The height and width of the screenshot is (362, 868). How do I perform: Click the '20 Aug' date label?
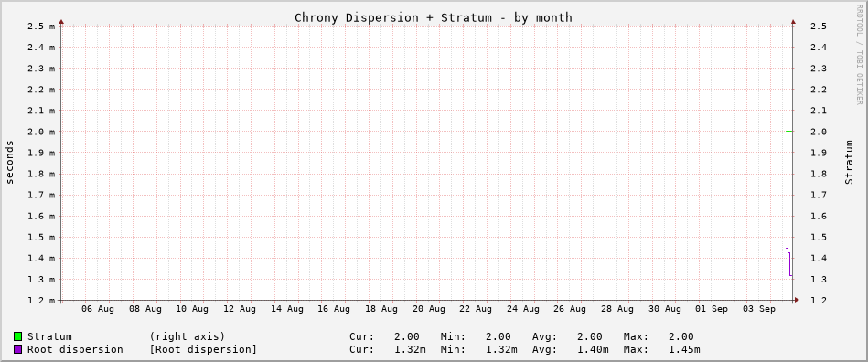[428, 309]
